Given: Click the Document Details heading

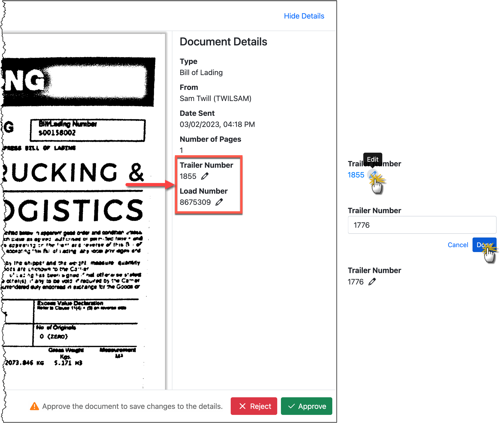Looking at the screenshot, I should coord(223,41).
